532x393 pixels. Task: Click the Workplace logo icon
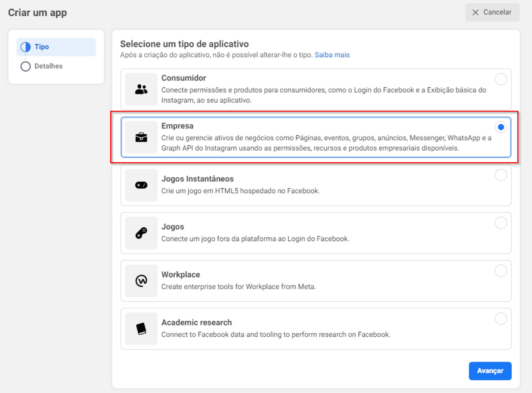[141, 281]
